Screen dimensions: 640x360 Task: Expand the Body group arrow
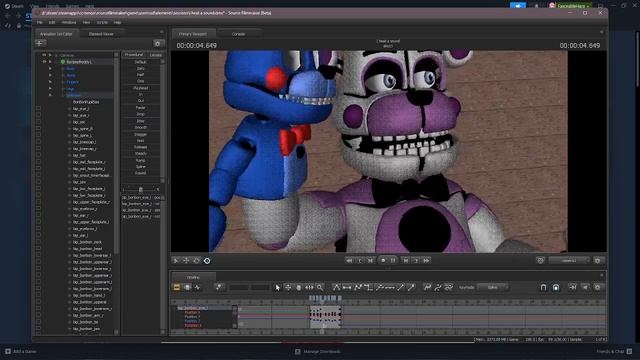click(x=50, y=69)
